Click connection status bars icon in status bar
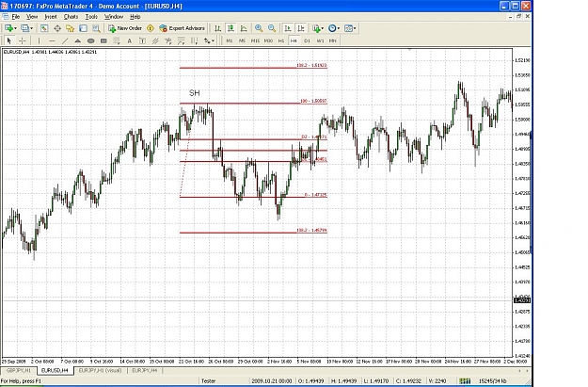588x387 pixels. pyautogui.click(x=465, y=381)
